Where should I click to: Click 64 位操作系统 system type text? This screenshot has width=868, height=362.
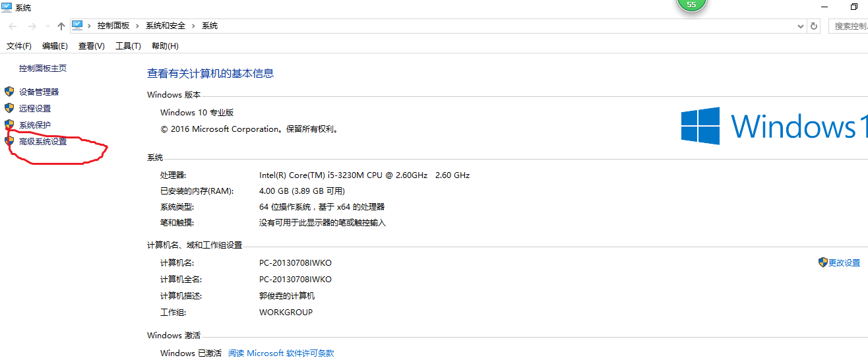click(322, 206)
